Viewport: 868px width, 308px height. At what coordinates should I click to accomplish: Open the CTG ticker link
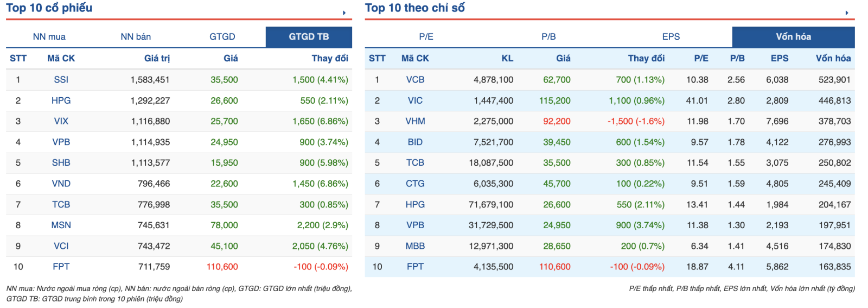(x=416, y=184)
